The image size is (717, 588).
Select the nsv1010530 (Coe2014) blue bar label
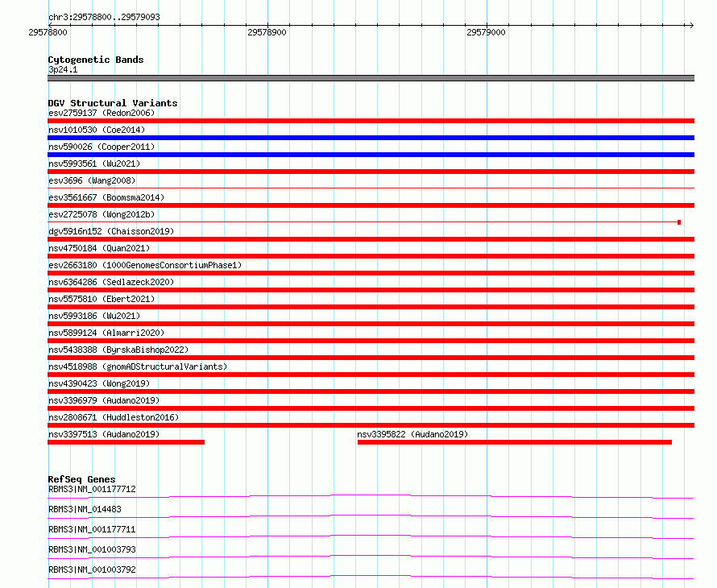tap(97, 130)
